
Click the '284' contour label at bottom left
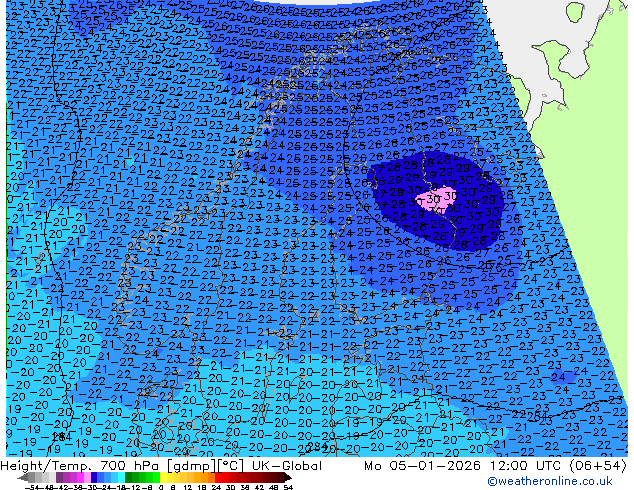pos(62,437)
